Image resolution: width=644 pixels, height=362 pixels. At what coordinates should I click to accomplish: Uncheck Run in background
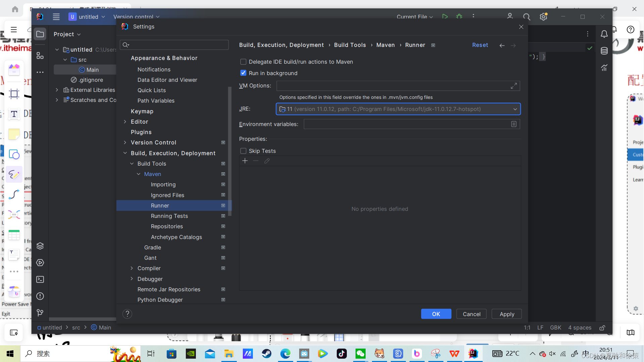tap(243, 73)
